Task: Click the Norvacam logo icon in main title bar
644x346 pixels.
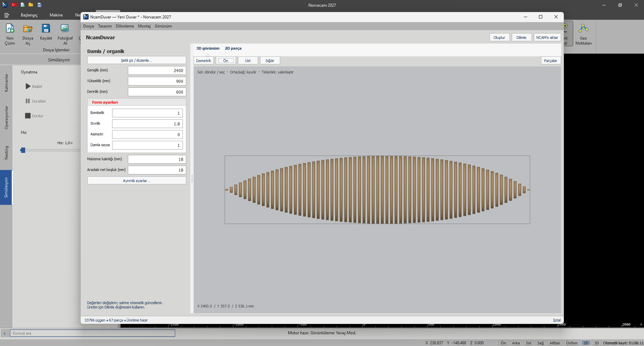Action: (x=5, y=5)
